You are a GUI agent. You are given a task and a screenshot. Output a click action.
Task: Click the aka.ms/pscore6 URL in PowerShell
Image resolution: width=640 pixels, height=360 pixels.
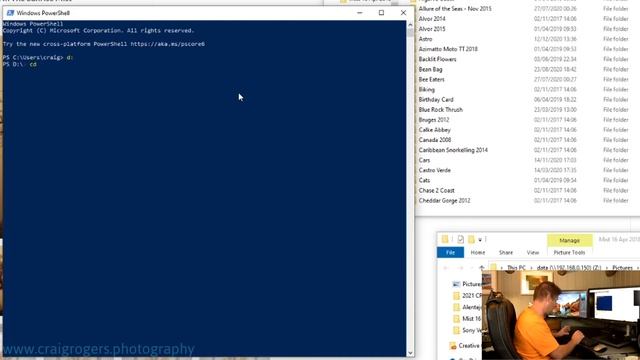click(167, 44)
